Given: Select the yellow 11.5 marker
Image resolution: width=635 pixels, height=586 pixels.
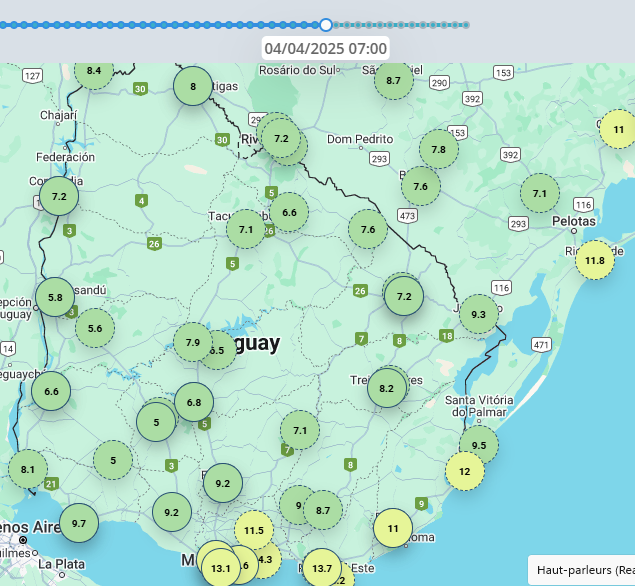Looking at the screenshot, I should click(x=254, y=530).
